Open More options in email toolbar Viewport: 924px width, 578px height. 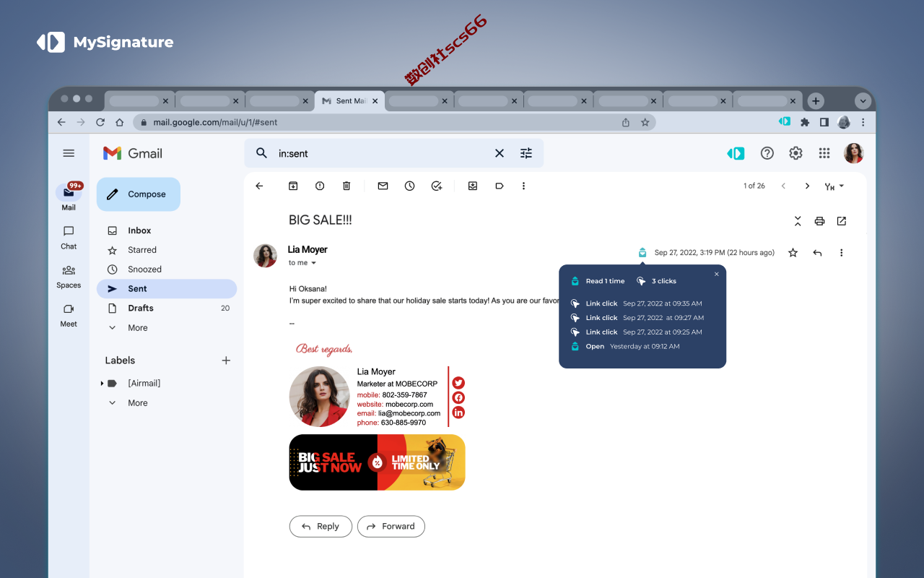(x=523, y=186)
